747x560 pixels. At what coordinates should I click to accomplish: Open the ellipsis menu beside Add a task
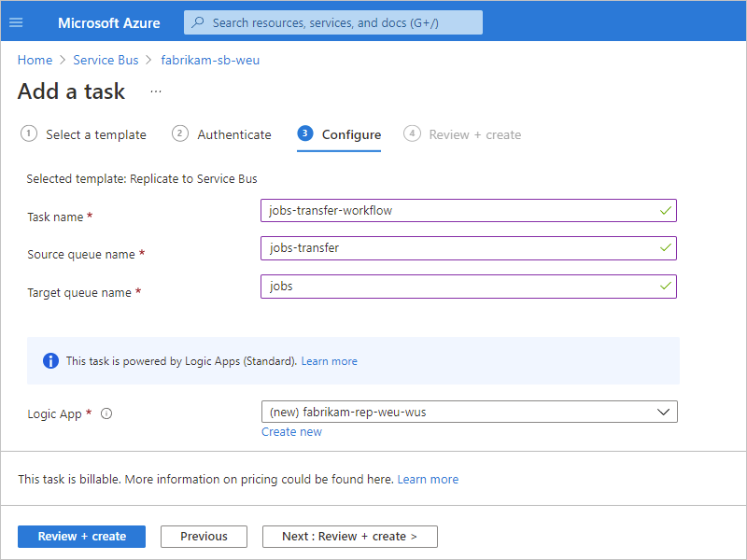pos(156,91)
